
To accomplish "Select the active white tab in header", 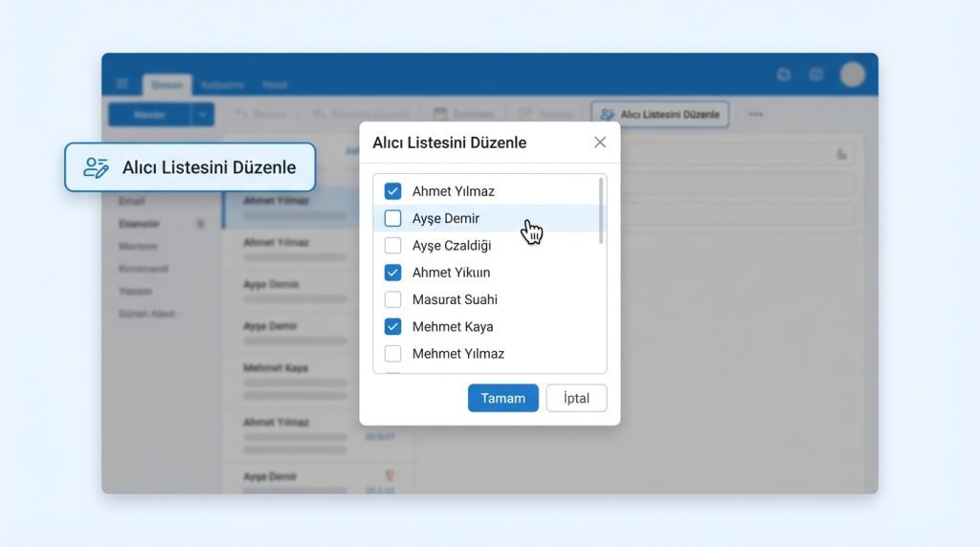I will pyautogui.click(x=167, y=85).
